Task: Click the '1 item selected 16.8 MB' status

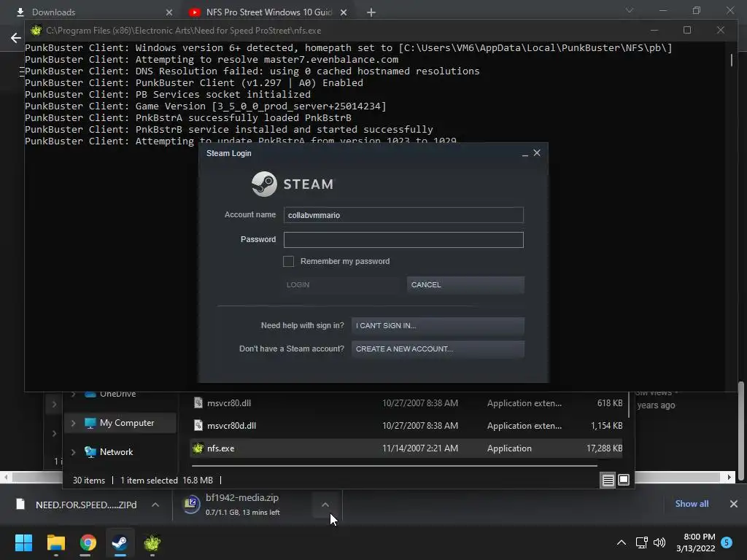Action: [166, 480]
